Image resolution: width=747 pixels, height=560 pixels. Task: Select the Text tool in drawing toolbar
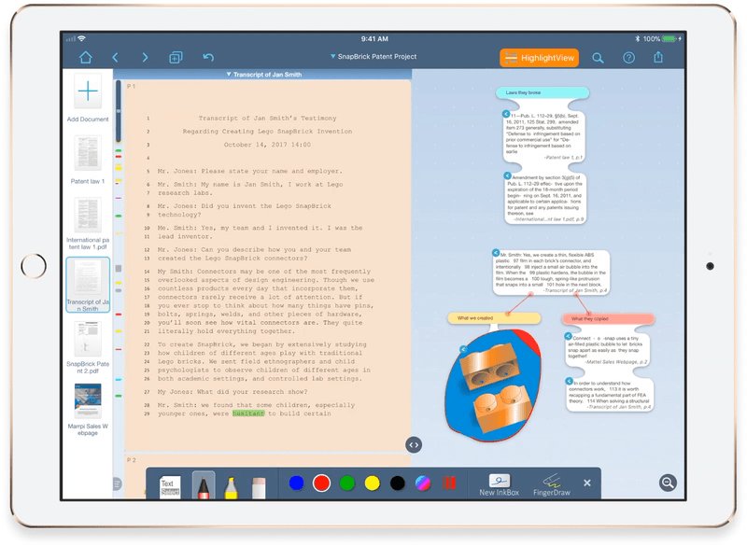coord(170,486)
